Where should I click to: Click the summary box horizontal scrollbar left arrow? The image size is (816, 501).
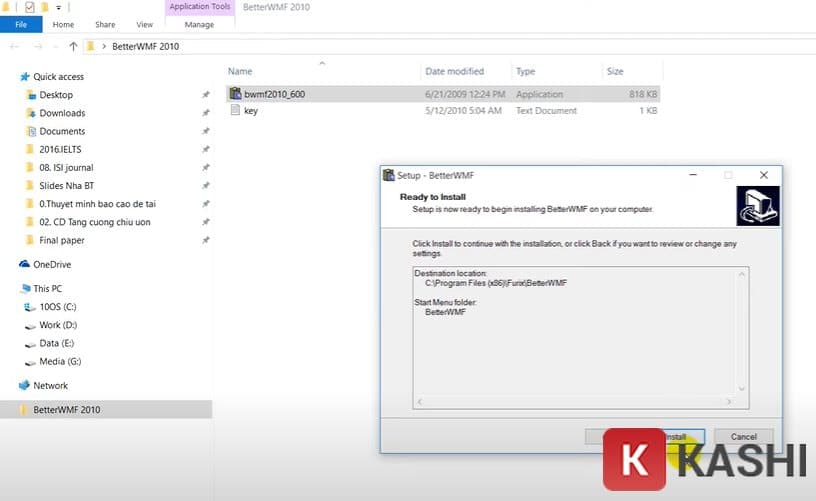point(420,402)
